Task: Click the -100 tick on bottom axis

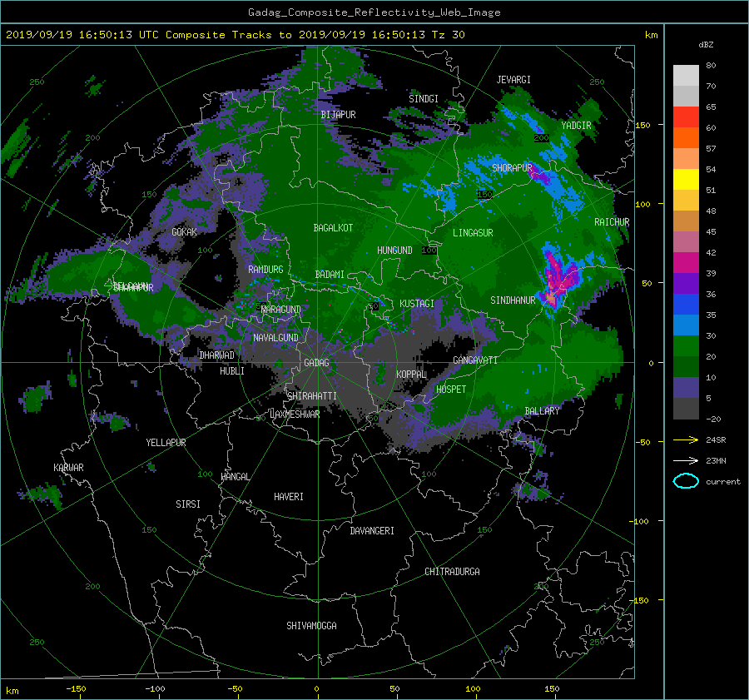Action: (x=155, y=688)
